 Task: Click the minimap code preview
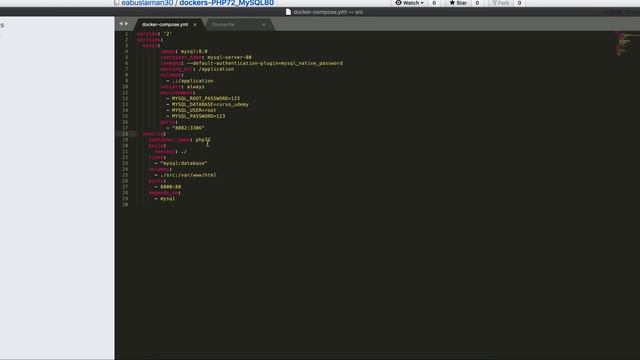point(622,44)
